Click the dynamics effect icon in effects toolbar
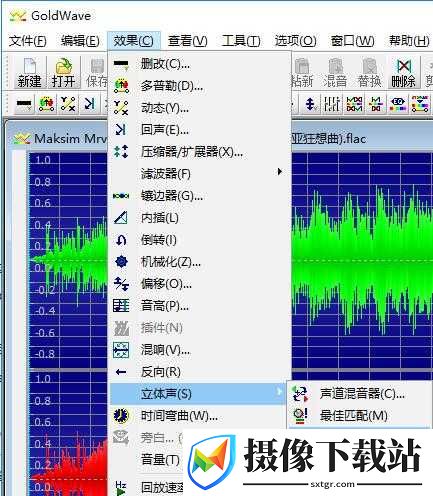This screenshot has height=496, width=433. click(68, 104)
